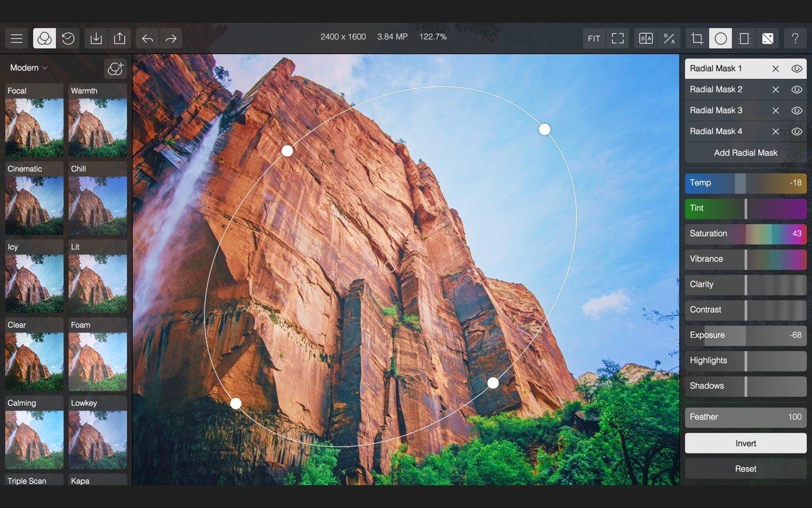This screenshot has width=812, height=508.
Task: Click the Invert button
Action: (x=745, y=443)
